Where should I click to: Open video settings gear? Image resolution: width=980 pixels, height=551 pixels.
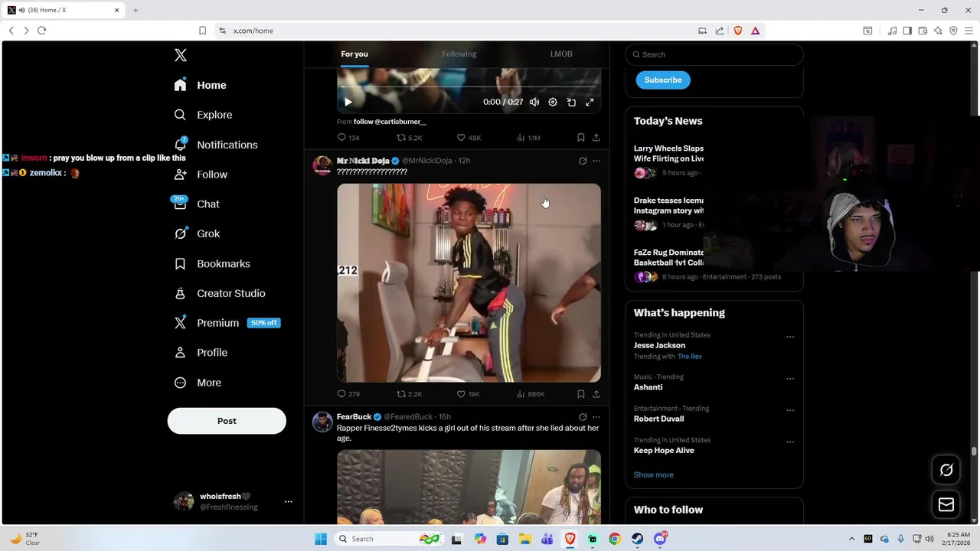(x=553, y=102)
